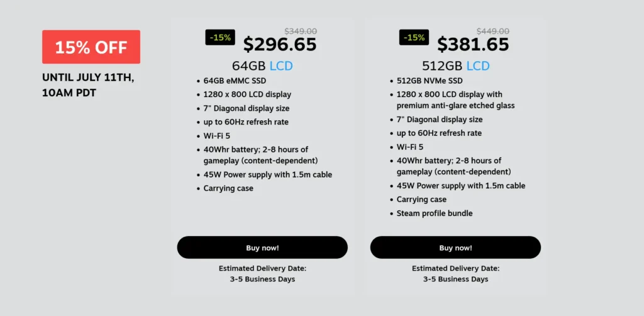Viewport: 644px width, 316px height.
Task: Click the red 15% OFF banner
Action: pos(91,47)
